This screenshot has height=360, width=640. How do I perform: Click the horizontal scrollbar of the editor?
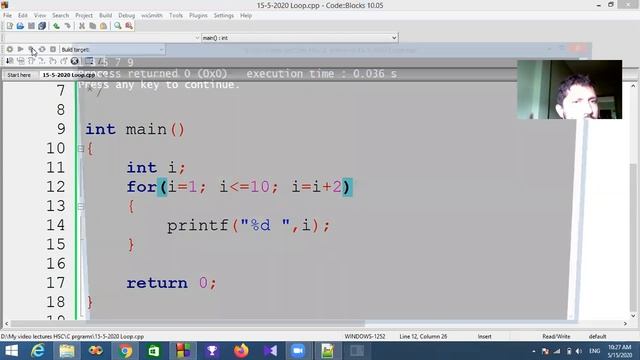(x=188, y=323)
